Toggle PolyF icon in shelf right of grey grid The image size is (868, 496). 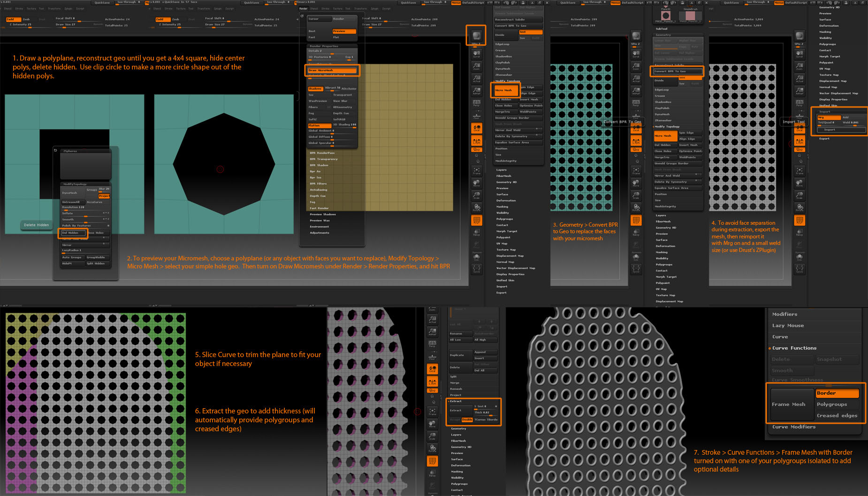coord(799,220)
